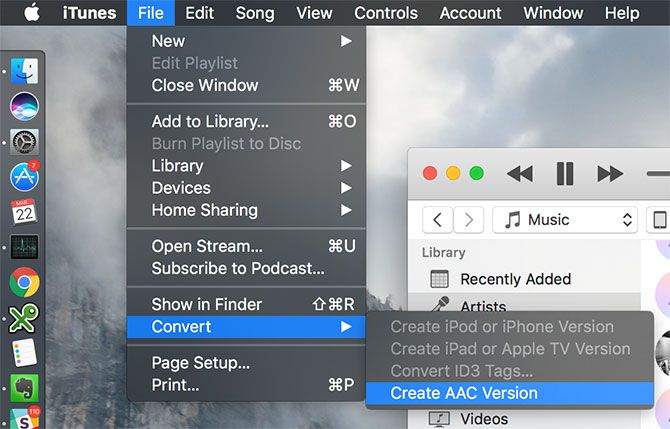The height and width of the screenshot is (429, 670).
Task: Minimize the iTunes window with yellow button
Action: pos(453,173)
